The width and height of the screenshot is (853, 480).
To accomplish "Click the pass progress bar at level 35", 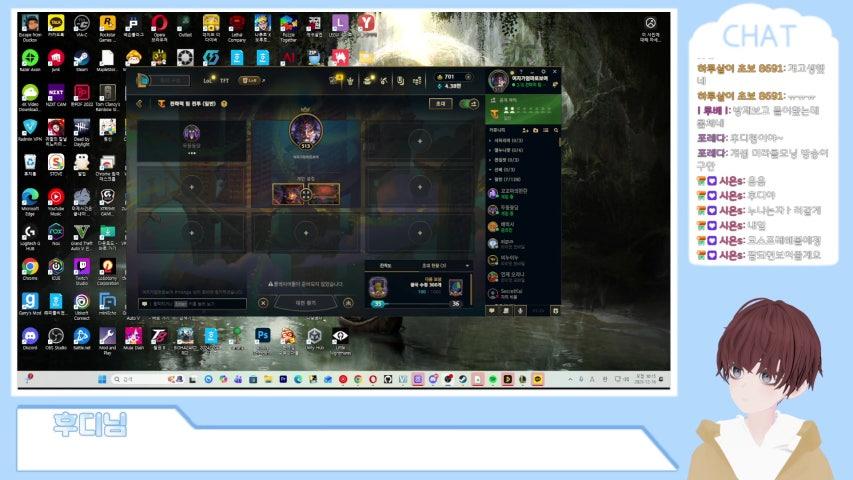I will [417, 304].
